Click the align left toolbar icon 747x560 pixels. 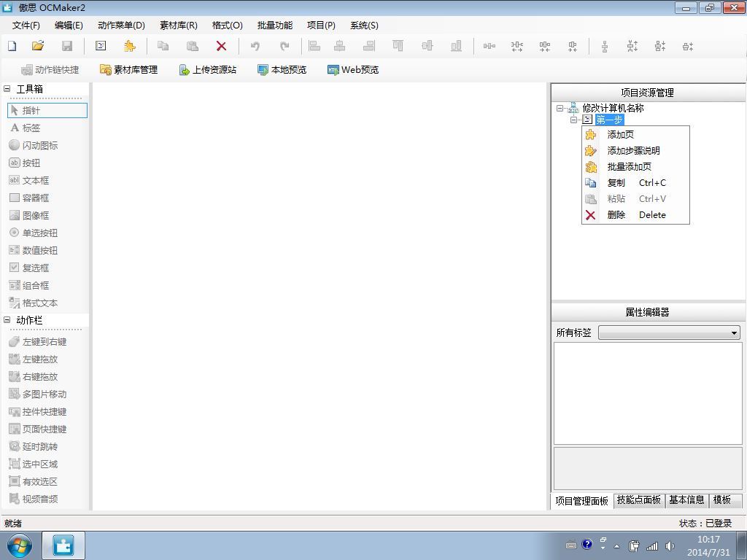[x=314, y=46]
